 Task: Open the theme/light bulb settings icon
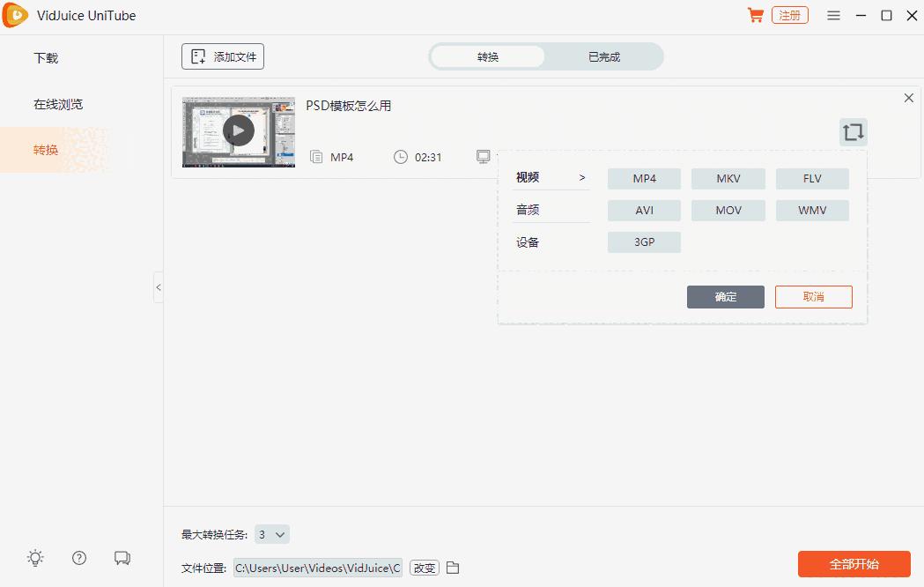click(x=35, y=558)
